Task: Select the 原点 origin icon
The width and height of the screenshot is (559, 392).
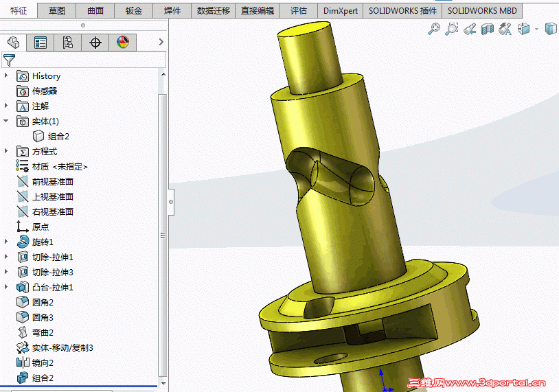Action: tap(23, 227)
